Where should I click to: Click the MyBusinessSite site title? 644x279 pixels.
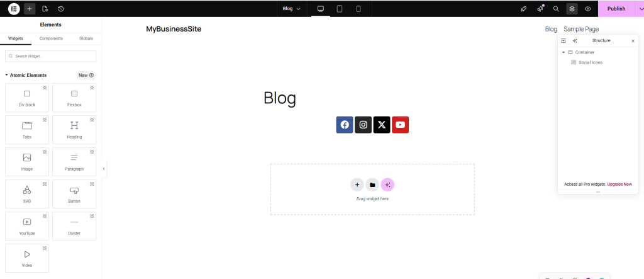pyautogui.click(x=174, y=29)
